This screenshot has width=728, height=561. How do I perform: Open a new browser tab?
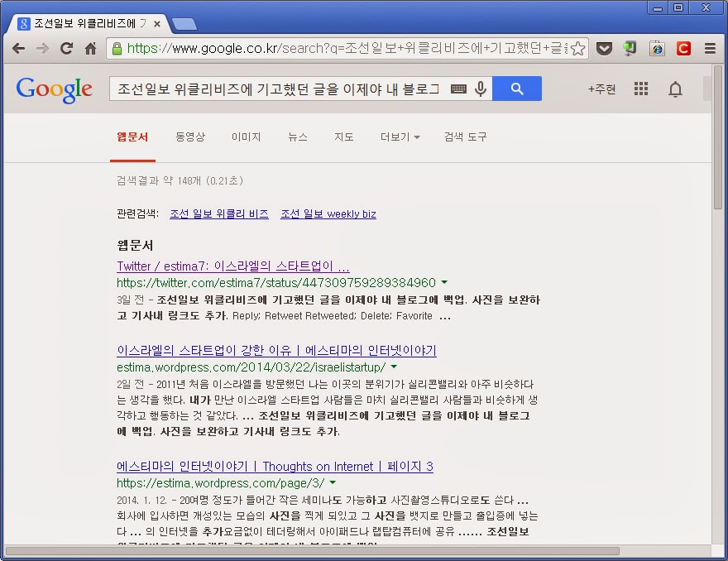point(184,24)
